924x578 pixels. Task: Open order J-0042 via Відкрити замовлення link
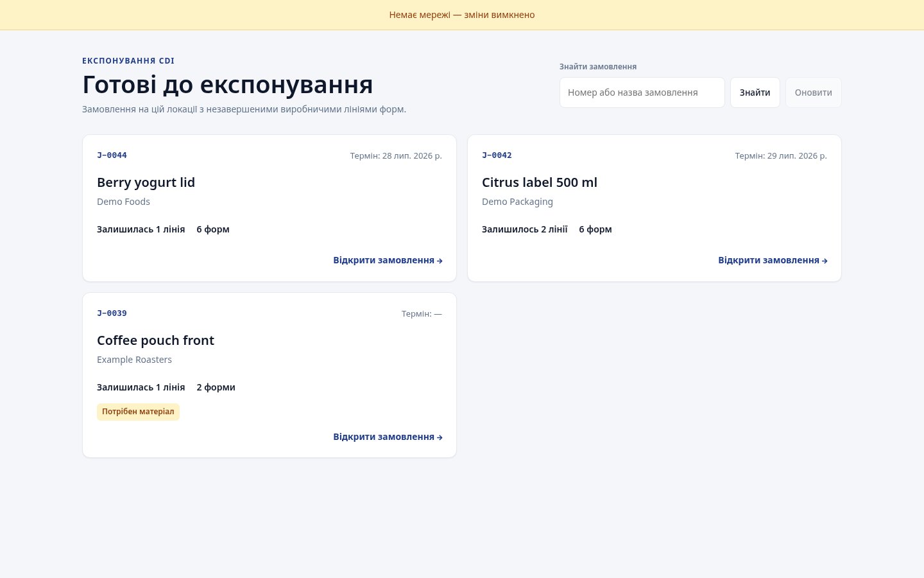773,260
